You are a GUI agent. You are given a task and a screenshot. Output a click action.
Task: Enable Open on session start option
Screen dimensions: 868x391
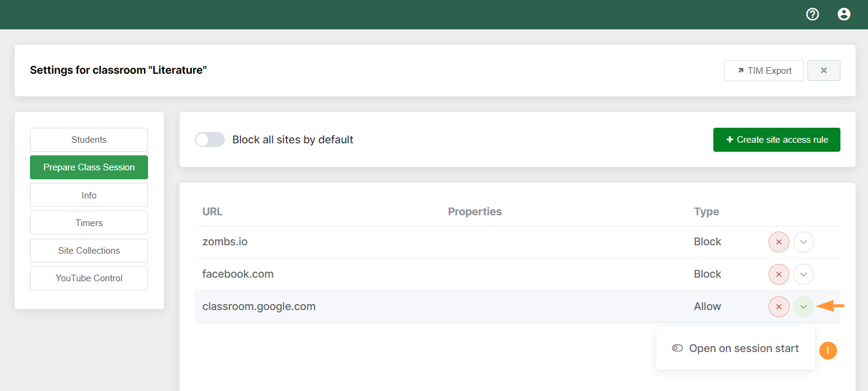coord(735,348)
